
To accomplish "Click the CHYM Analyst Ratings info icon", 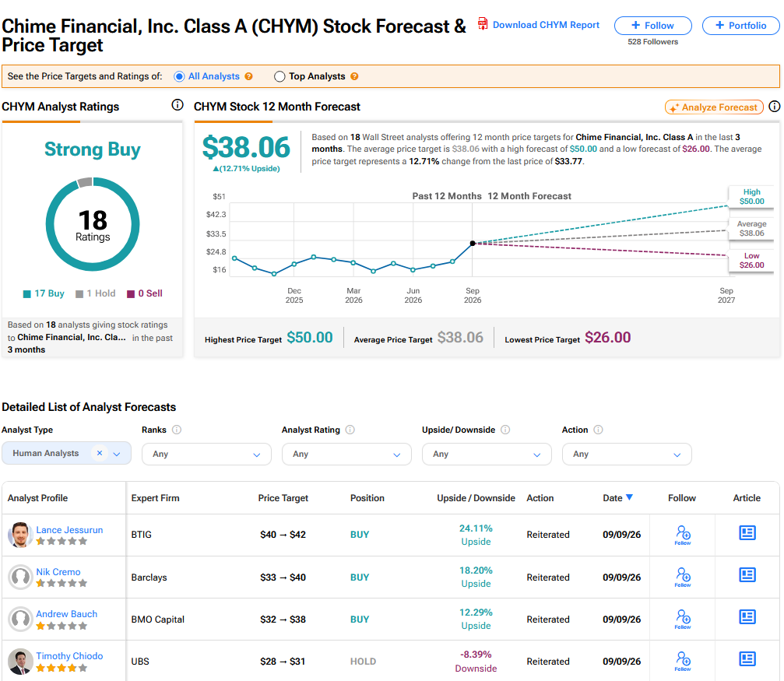I will tap(178, 105).
